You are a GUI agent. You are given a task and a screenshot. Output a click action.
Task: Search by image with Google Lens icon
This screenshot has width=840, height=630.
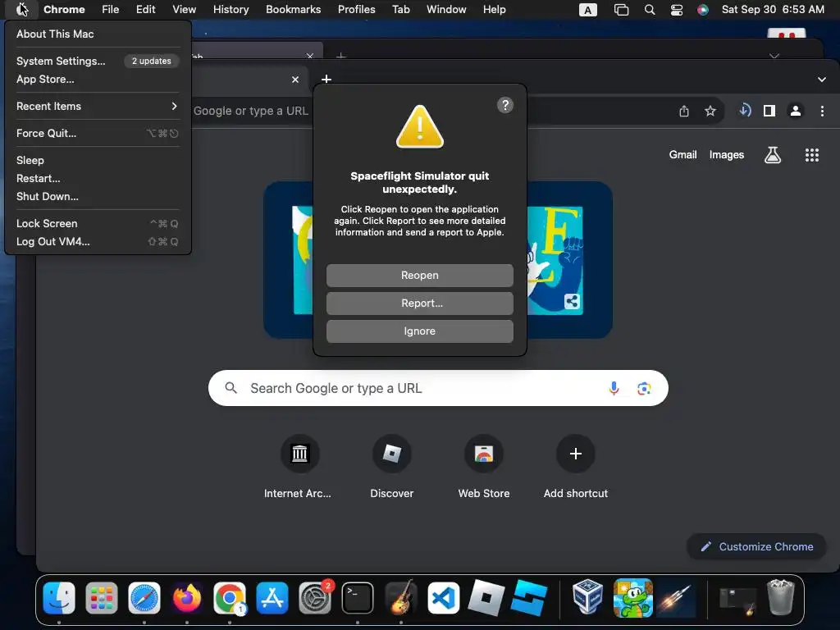[x=644, y=388]
